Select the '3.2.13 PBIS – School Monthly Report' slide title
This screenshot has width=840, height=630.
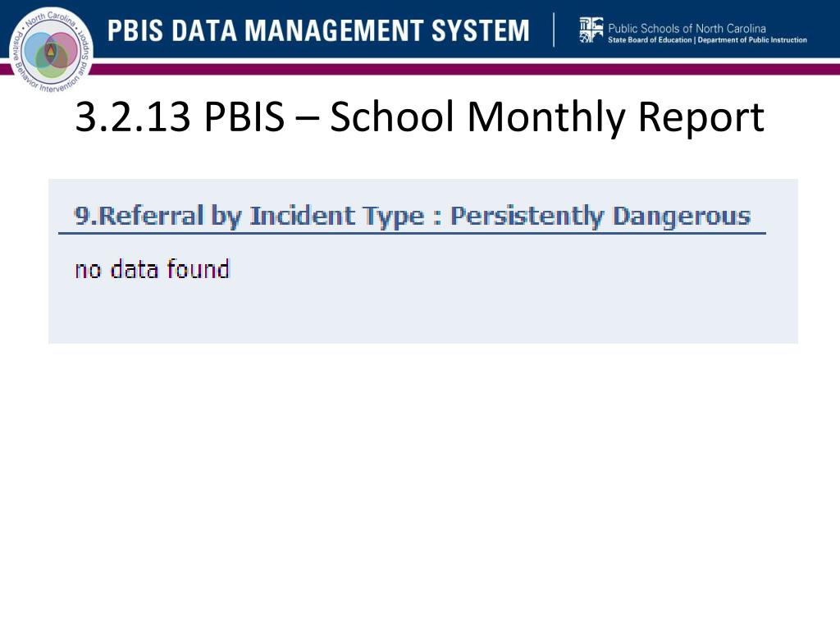point(419,116)
